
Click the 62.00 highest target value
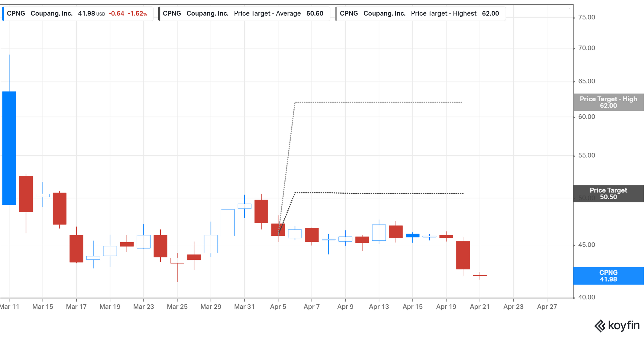(490, 14)
